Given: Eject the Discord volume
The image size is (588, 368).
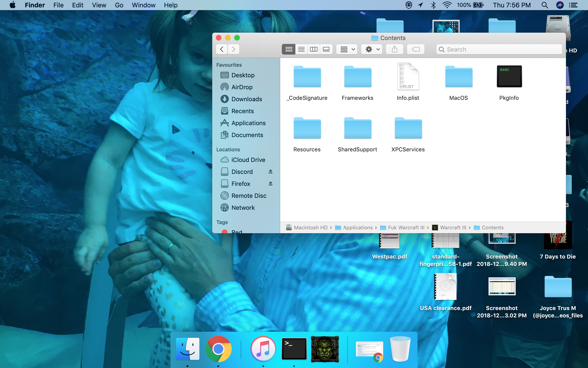Looking at the screenshot, I should pyautogui.click(x=270, y=172).
